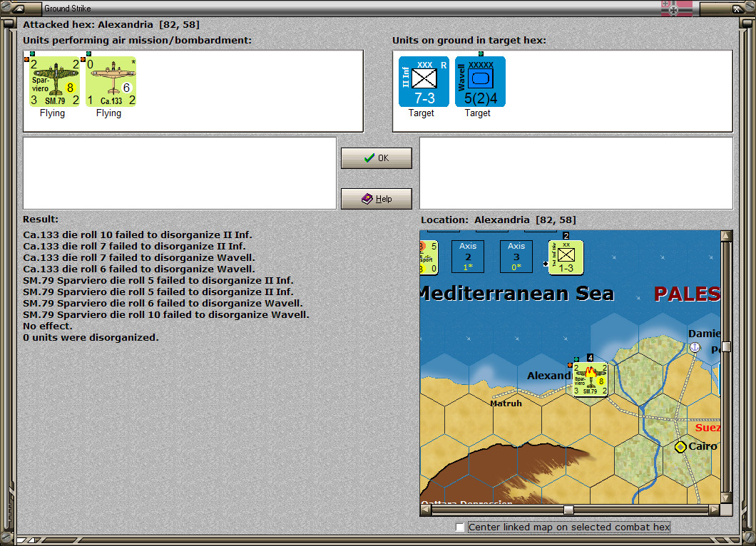Click 'SM.79 Sparviero die roll 10' result line
756x546 pixels.
166,314
